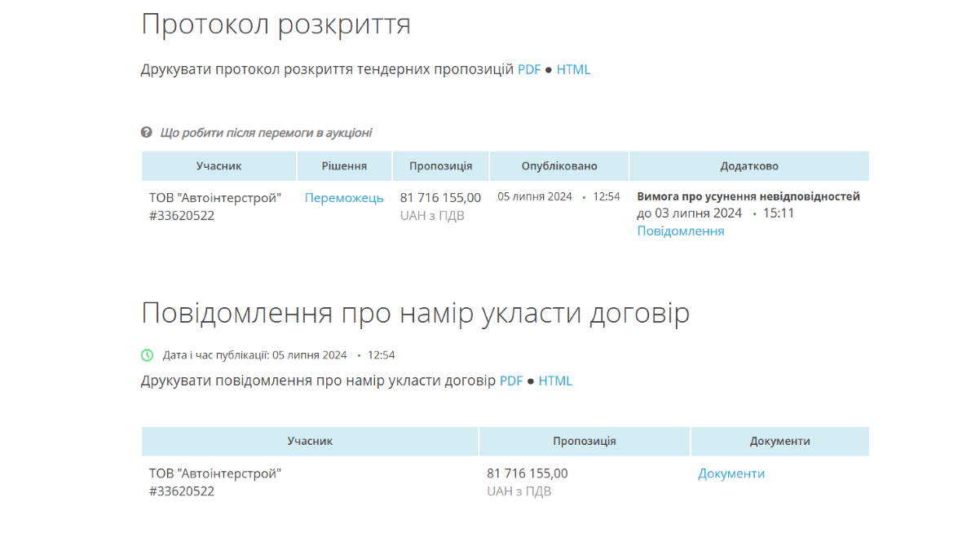Open the 'Повідомлення' link under Додатково
Screen dimensions: 980x550
680,231
